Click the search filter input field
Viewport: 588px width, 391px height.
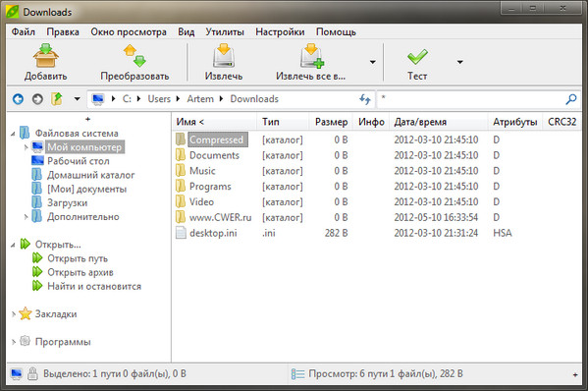(x=471, y=99)
